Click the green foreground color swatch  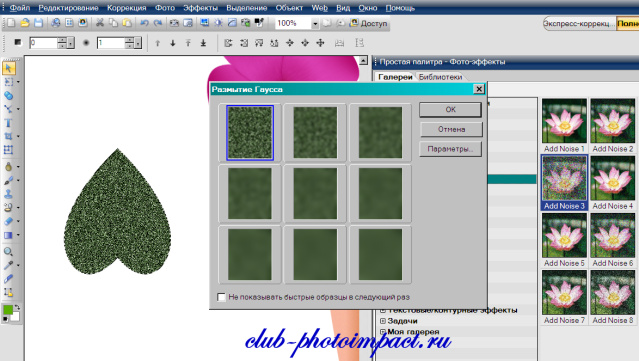(7, 310)
